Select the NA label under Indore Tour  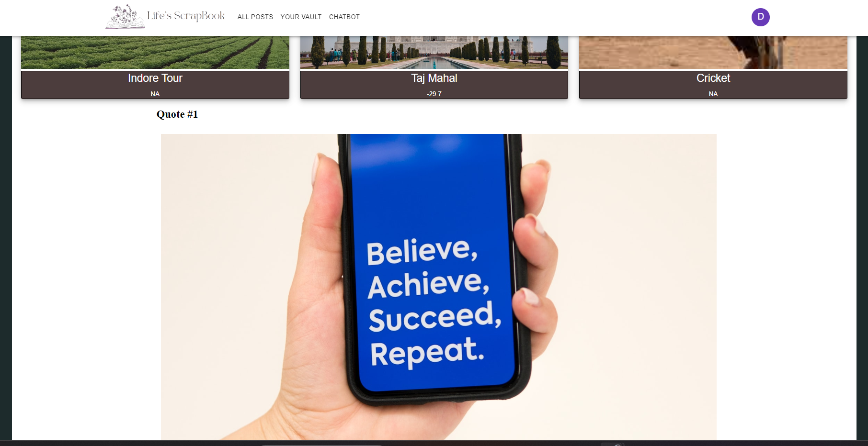tap(155, 94)
